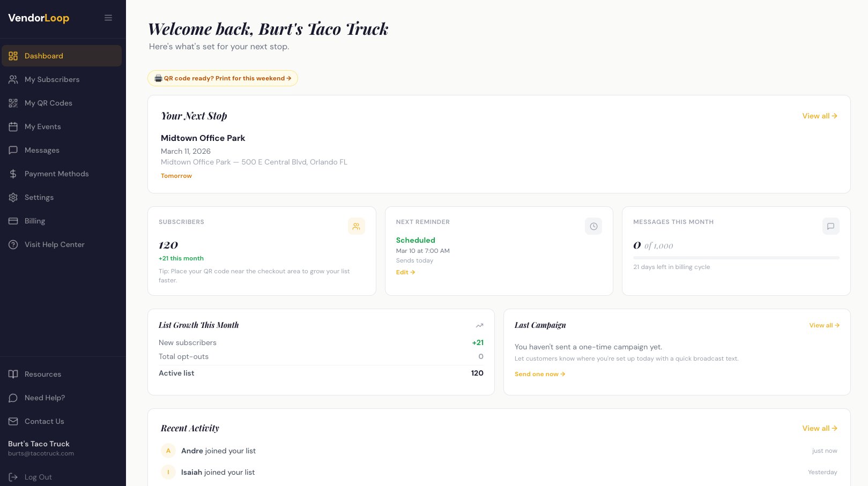Click the Billing card icon

(13, 221)
